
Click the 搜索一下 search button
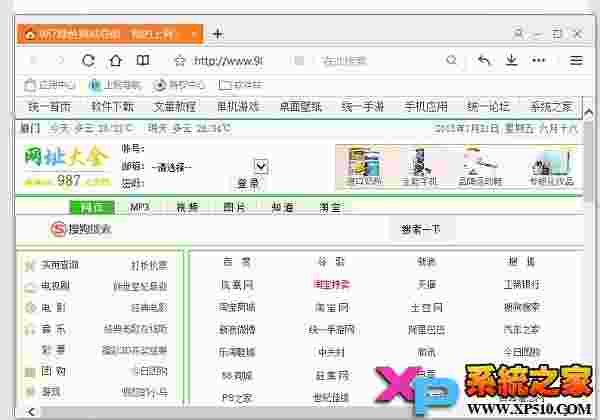[x=421, y=229]
